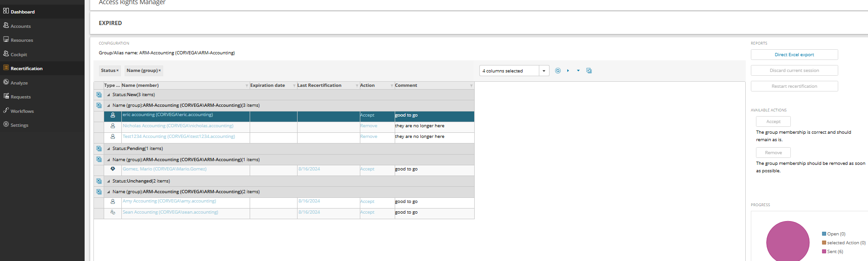868x261 pixels.
Task: Click the type icon for Gomez, Mario
Action: [x=113, y=169]
